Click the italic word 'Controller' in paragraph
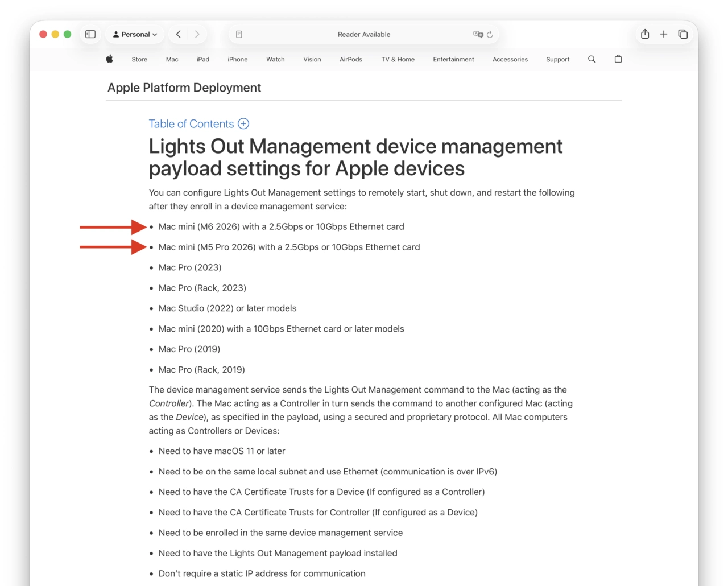The image size is (728, 586). pos(169,403)
